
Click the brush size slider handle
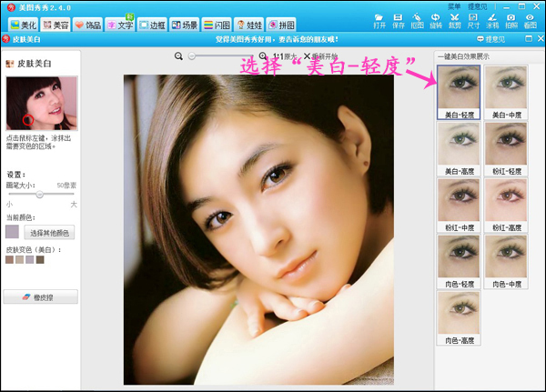point(40,195)
